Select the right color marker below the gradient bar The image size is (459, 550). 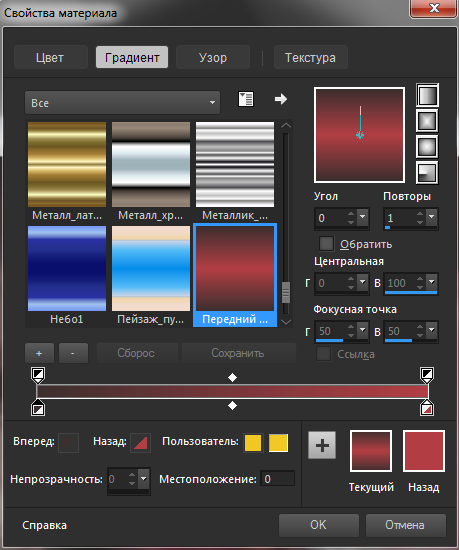click(x=427, y=408)
